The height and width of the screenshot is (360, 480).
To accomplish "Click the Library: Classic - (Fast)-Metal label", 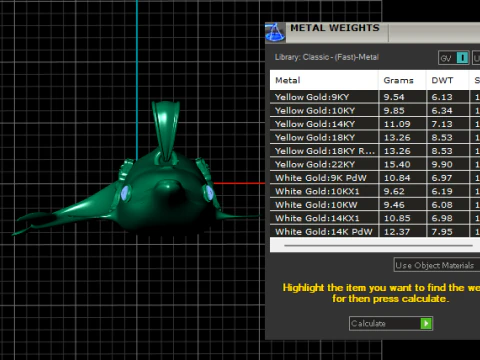I will point(327,57).
